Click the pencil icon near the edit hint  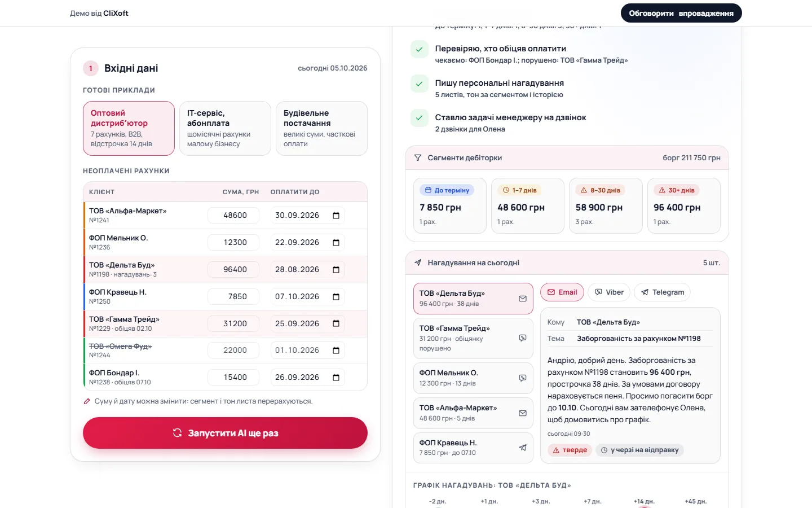coord(87,401)
